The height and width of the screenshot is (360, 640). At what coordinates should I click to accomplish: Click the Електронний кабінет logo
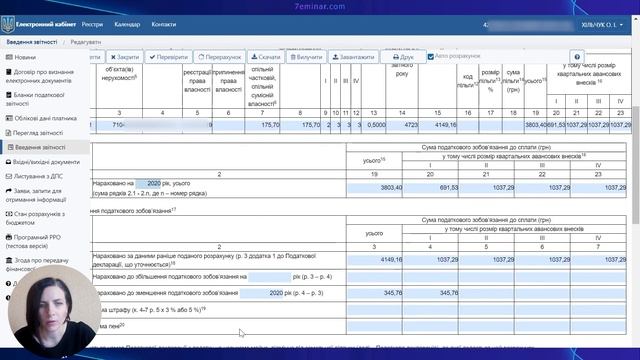[39, 24]
